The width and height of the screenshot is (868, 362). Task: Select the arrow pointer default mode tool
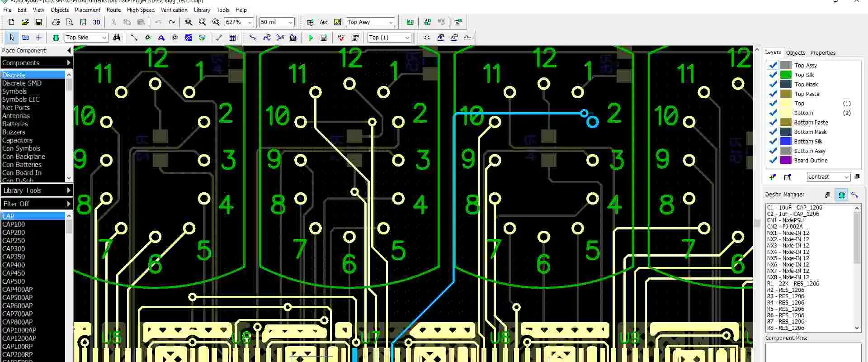coord(12,38)
